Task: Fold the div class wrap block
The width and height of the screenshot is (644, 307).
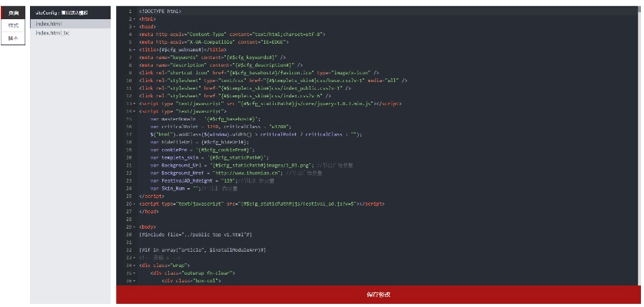Action: [x=134, y=265]
